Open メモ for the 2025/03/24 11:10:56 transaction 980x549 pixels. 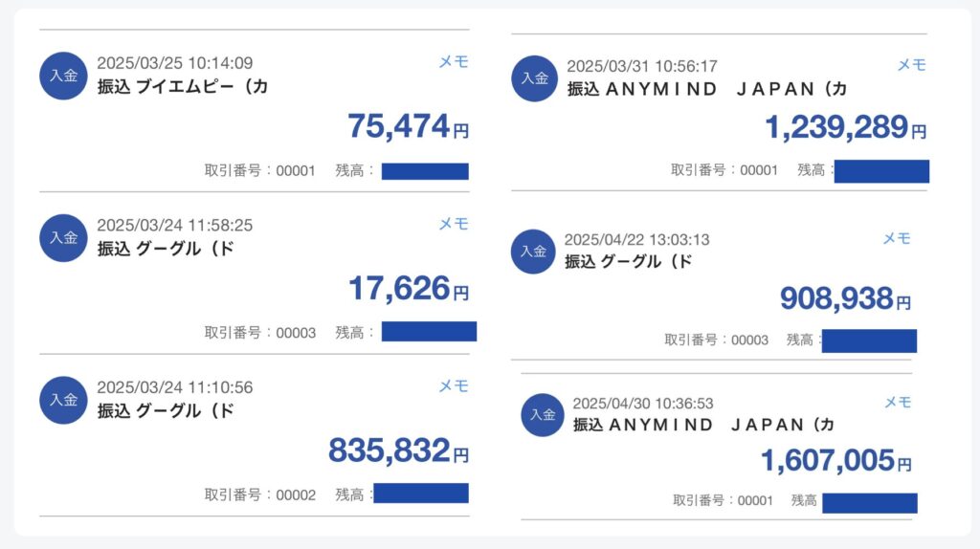(x=454, y=386)
